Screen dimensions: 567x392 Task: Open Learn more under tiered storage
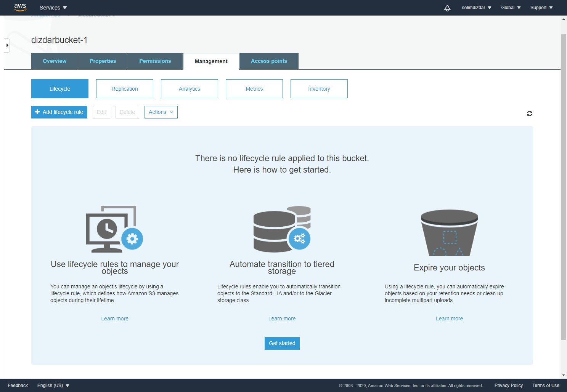tap(282, 318)
